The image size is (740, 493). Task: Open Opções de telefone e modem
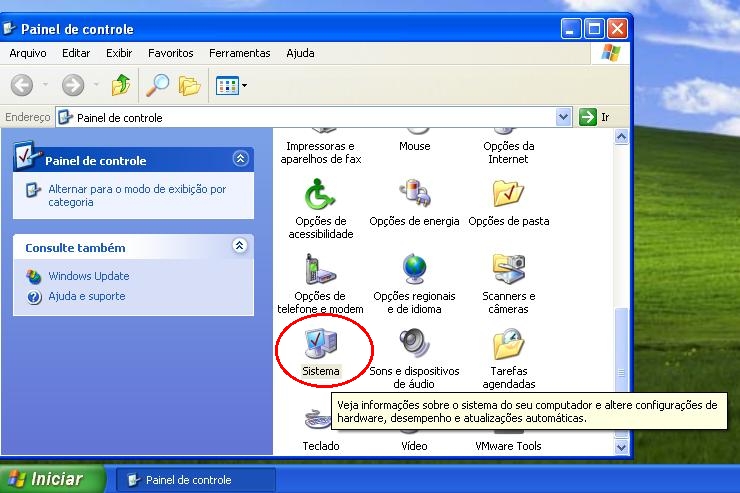point(321,271)
